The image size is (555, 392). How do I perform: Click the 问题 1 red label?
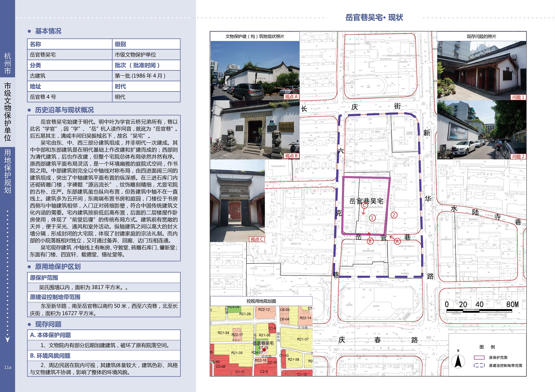point(518,97)
